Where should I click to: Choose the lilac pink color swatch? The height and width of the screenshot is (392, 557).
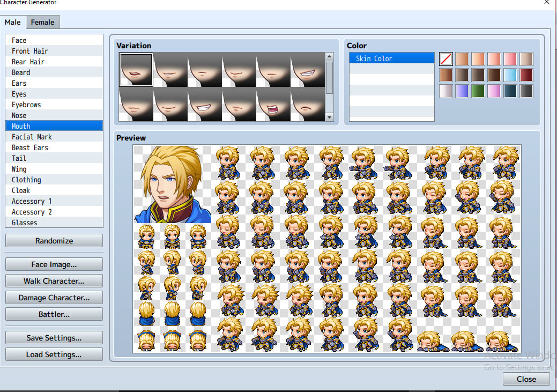(x=494, y=91)
